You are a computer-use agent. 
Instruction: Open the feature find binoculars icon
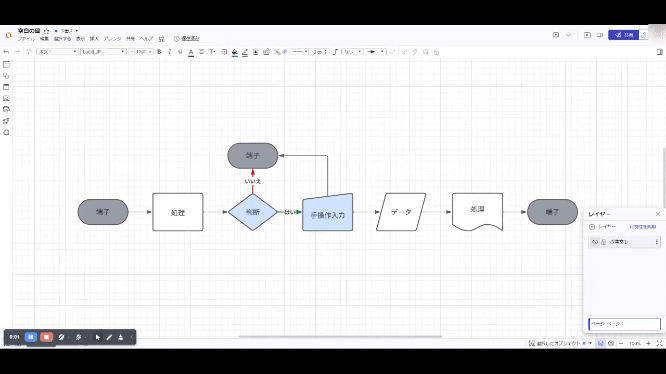[x=162, y=39]
